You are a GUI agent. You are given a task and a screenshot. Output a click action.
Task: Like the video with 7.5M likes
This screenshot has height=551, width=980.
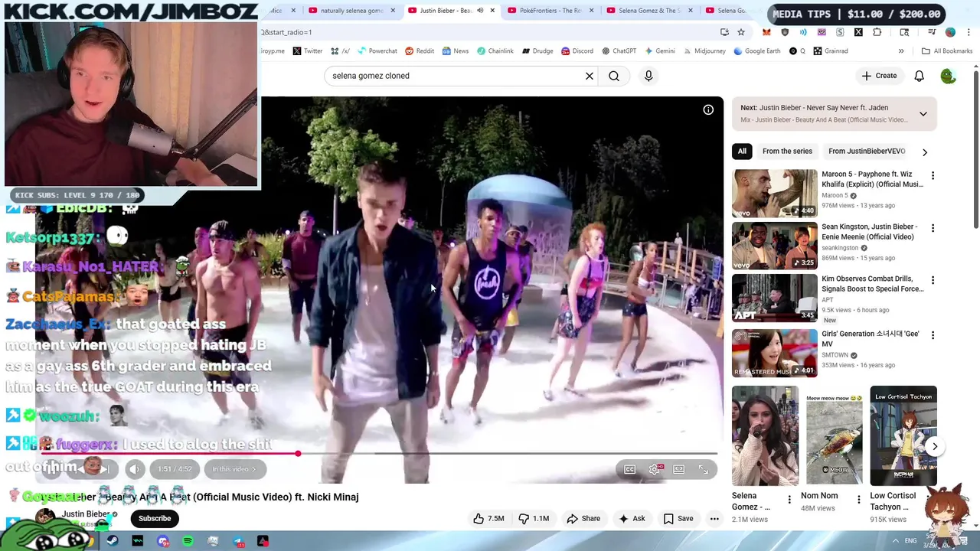click(488, 519)
